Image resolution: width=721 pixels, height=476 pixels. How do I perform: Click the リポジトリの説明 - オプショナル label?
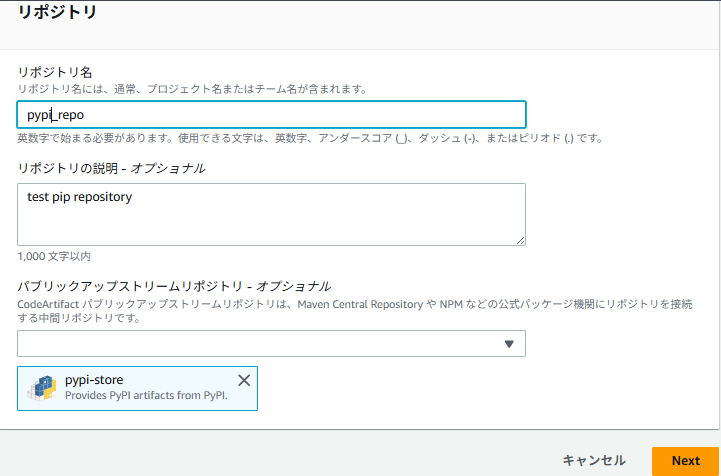[111, 168]
